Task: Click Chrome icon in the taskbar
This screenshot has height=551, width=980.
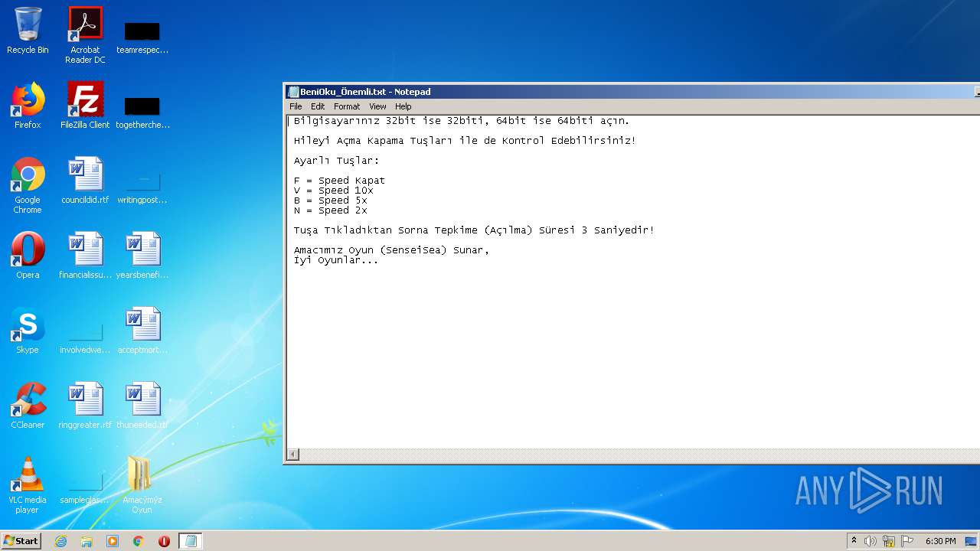Action: (139, 541)
